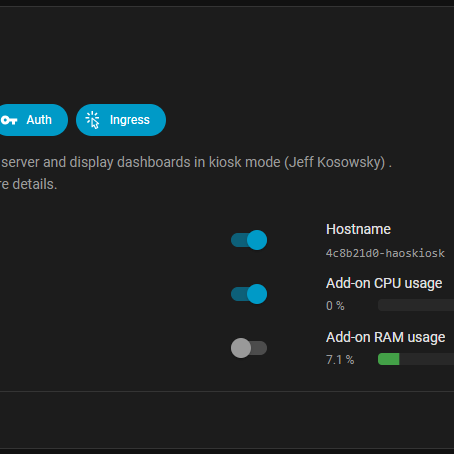Enable the switch beside Add-on RAM usage
This screenshot has height=454, width=454.
pos(249,348)
